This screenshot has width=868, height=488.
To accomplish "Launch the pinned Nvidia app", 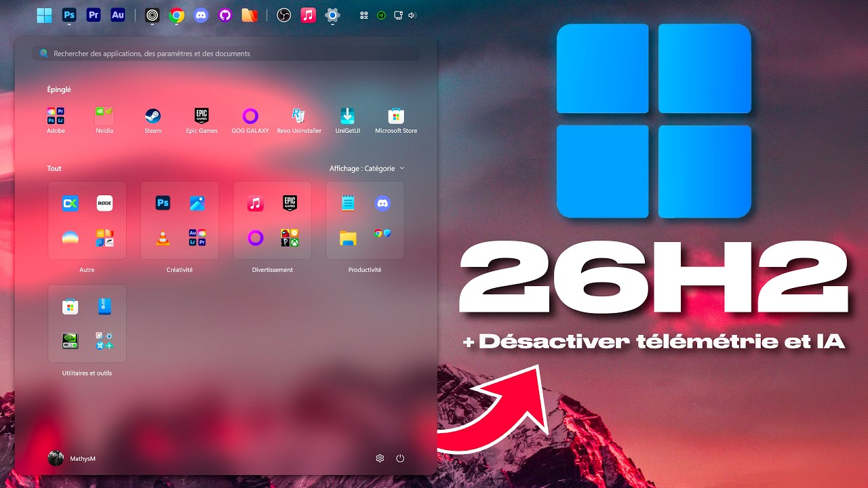I will [104, 120].
